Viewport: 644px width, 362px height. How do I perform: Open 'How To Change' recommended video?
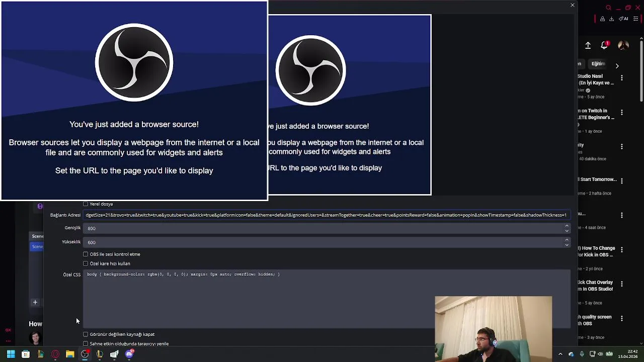(596, 251)
